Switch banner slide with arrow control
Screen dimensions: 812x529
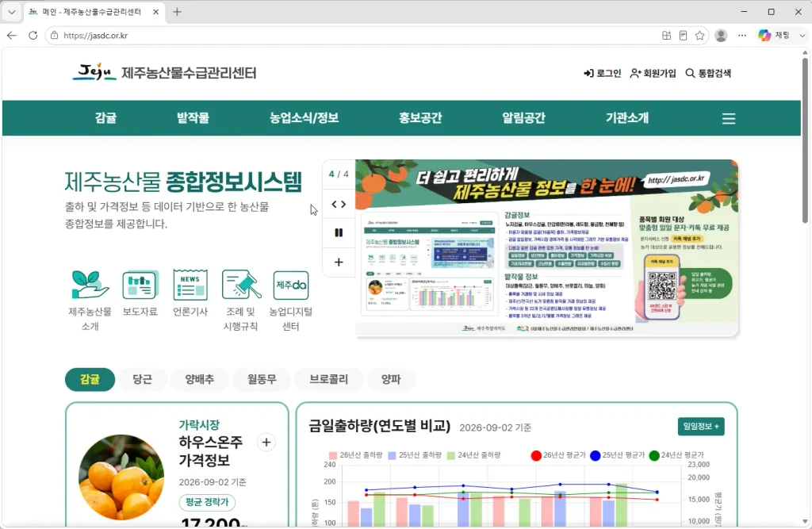[x=339, y=204]
